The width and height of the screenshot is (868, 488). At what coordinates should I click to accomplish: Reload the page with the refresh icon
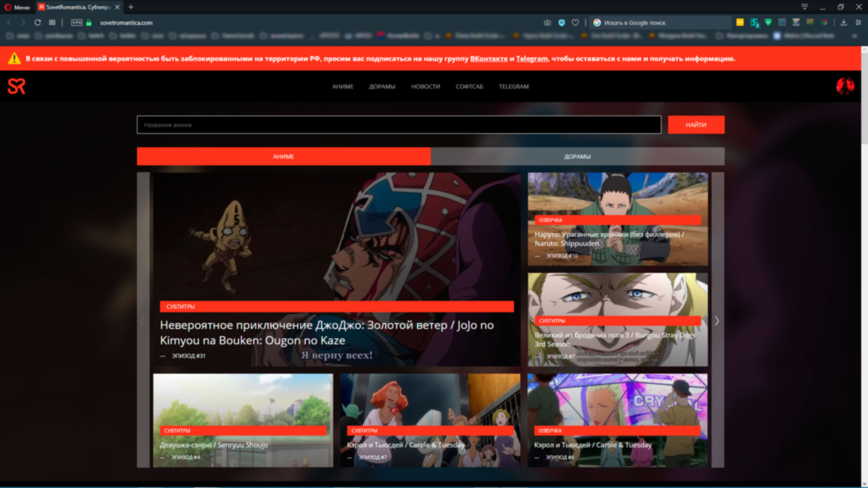[x=38, y=23]
